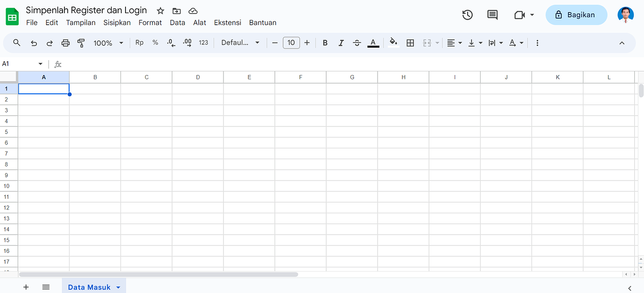644x293 pixels.
Task: Star this spreadsheet
Action: pos(160,10)
